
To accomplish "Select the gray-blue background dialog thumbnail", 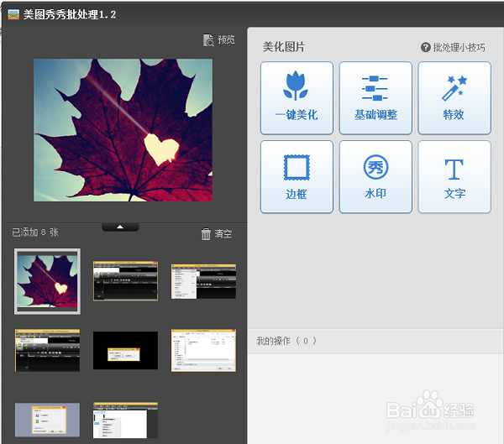I will [x=47, y=420].
